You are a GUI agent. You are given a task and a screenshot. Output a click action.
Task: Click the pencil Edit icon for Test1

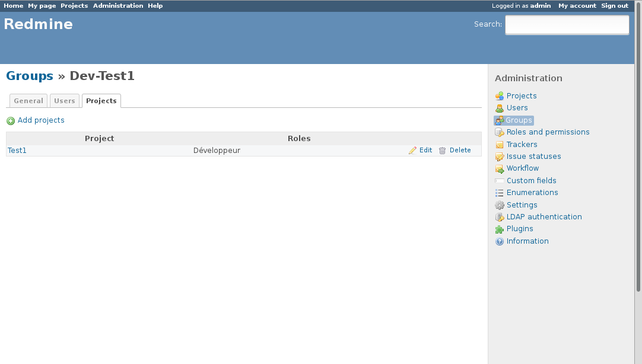412,151
